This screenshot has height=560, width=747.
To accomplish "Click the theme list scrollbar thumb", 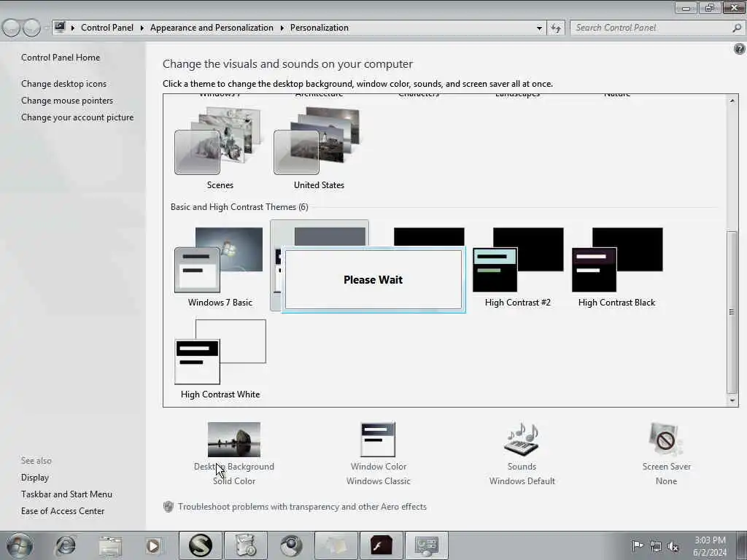I will (x=732, y=312).
